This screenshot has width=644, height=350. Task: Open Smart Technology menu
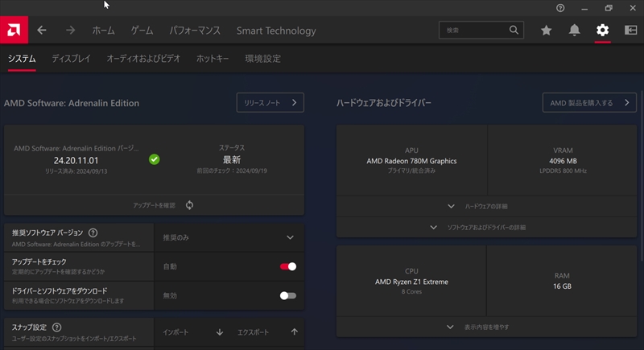[x=276, y=31]
